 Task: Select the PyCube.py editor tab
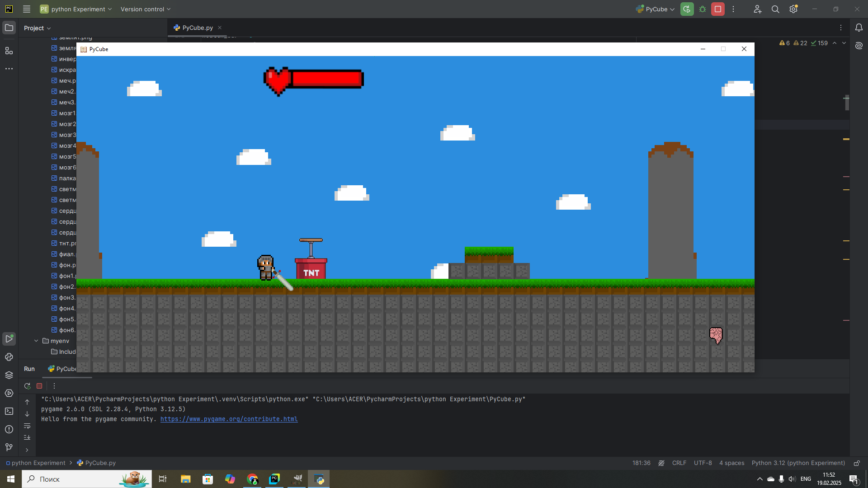tap(197, 28)
